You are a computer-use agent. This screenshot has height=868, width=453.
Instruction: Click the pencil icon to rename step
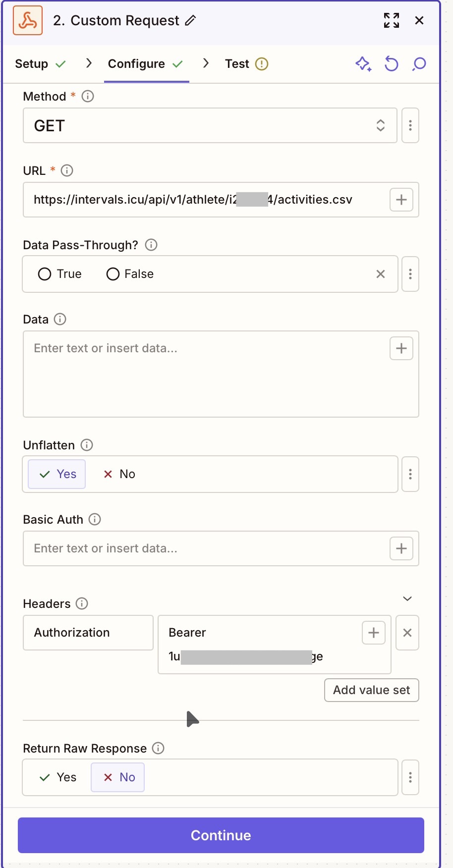pyautogui.click(x=191, y=20)
